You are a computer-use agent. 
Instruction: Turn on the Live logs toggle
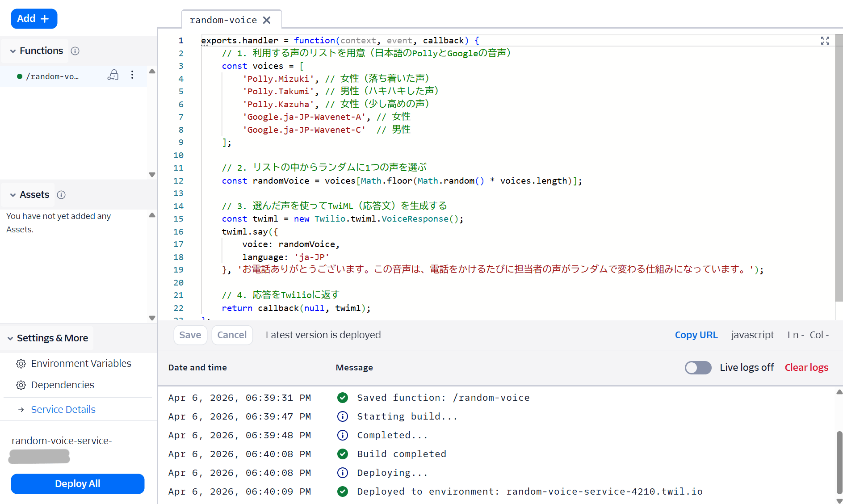pos(698,367)
